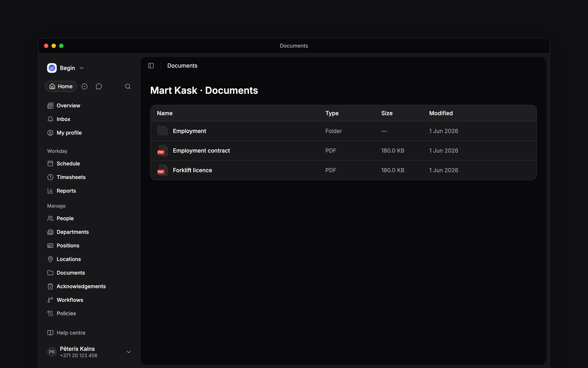Open Positions in the sidebar

(x=68, y=246)
